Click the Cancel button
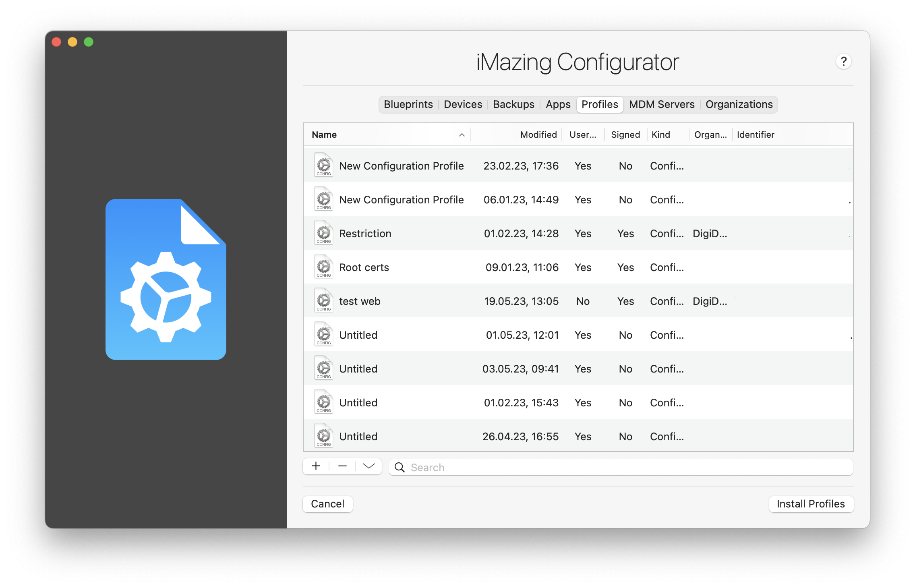The height and width of the screenshot is (588, 915). click(x=327, y=504)
